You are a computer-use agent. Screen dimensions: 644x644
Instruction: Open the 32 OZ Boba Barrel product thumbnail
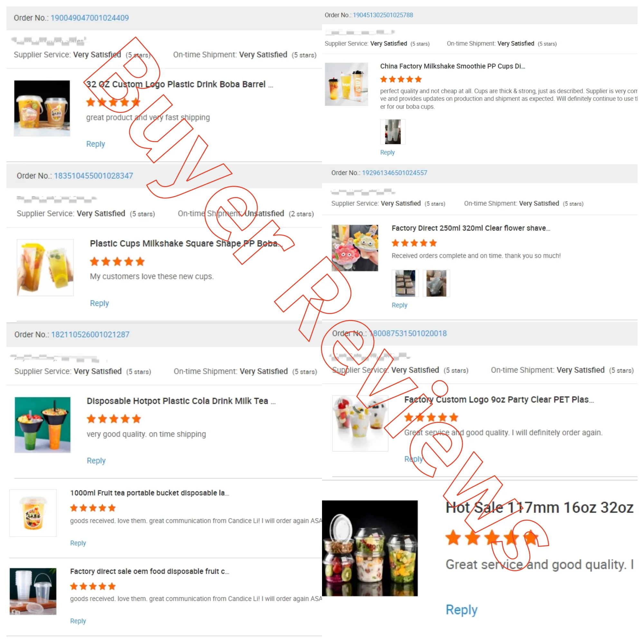pyautogui.click(x=42, y=108)
